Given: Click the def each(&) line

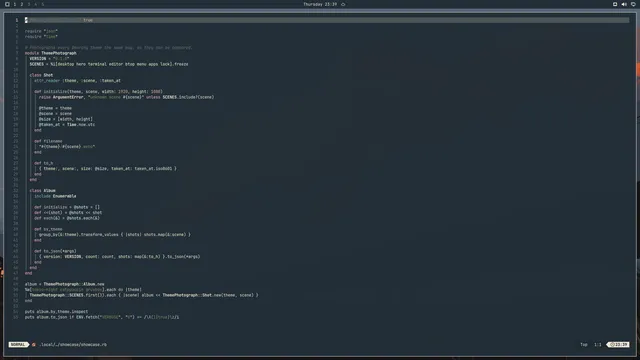Looking at the screenshot, I should (67, 218).
